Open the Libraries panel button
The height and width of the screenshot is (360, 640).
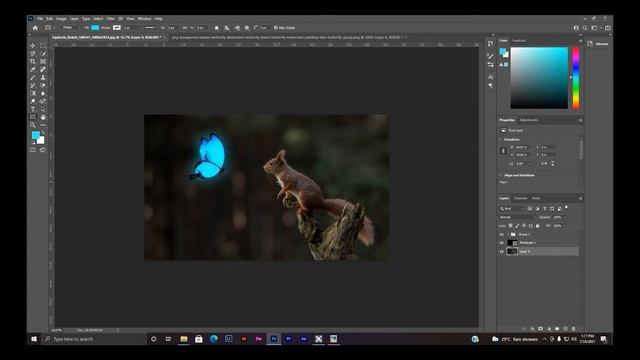tap(598, 44)
